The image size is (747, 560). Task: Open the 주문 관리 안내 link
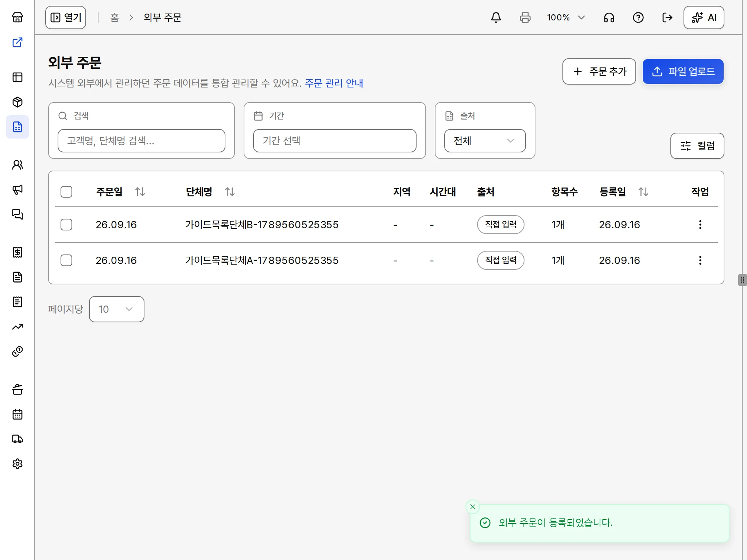pos(334,83)
